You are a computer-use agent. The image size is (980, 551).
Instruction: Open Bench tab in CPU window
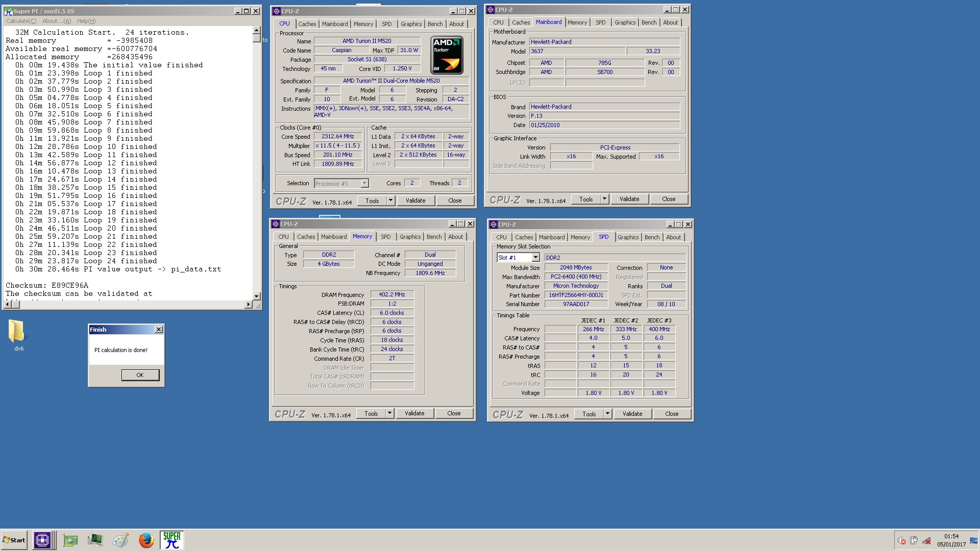coord(435,24)
